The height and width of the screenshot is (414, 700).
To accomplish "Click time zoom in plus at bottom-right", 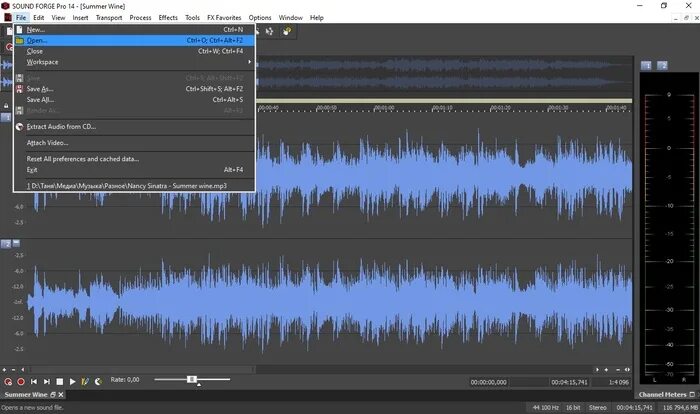I will [x=606, y=370].
